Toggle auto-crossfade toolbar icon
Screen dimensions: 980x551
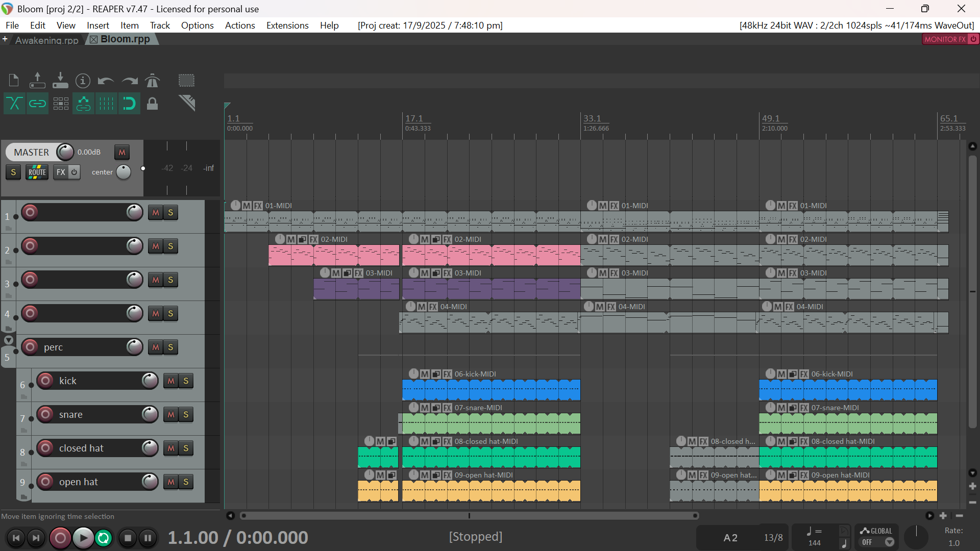14,104
